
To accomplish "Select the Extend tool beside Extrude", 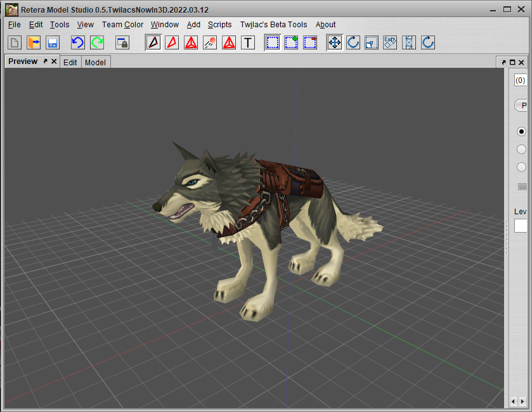I will (x=409, y=42).
